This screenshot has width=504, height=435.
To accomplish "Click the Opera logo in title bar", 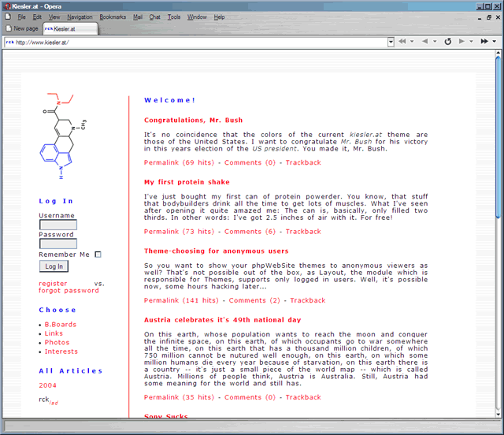I will [x=7, y=6].
